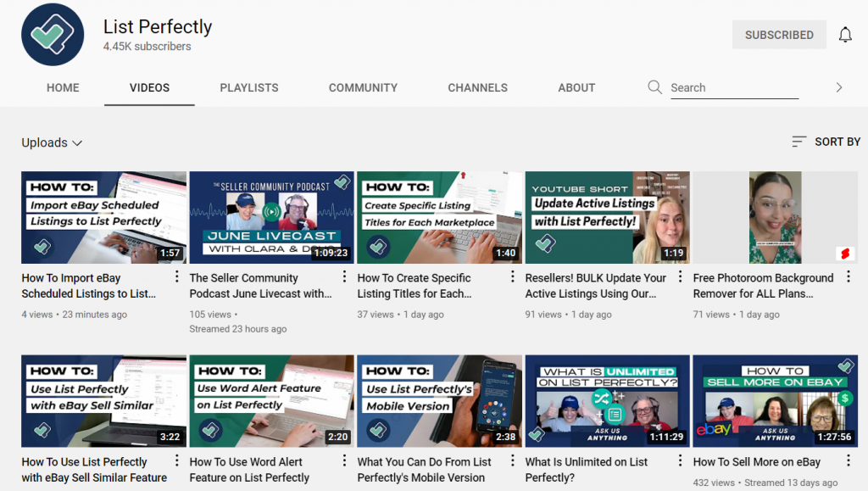Click '37 views • 1 day ago' text
The height and width of the screenshot is (491, 868).
pyautogui.click(x=400, y=315)
